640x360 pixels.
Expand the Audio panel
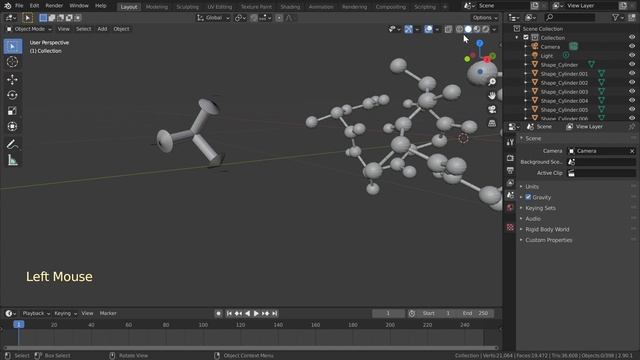533,219
